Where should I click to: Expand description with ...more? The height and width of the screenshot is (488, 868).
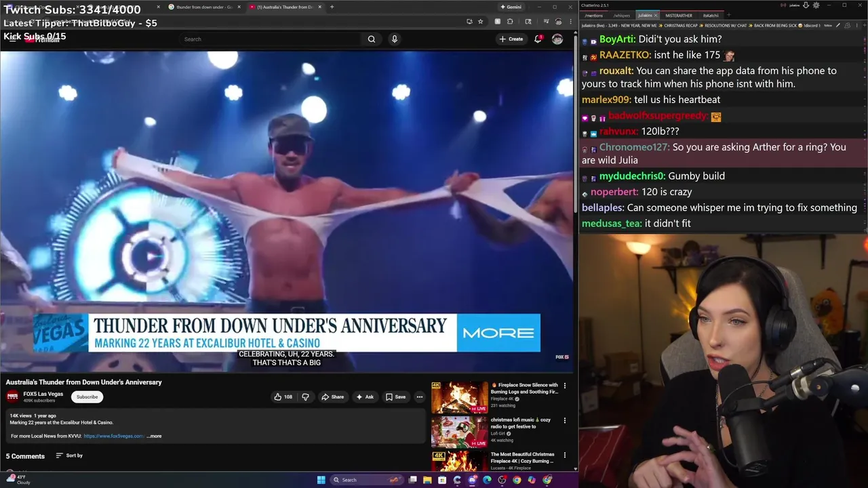pos(154,436)
